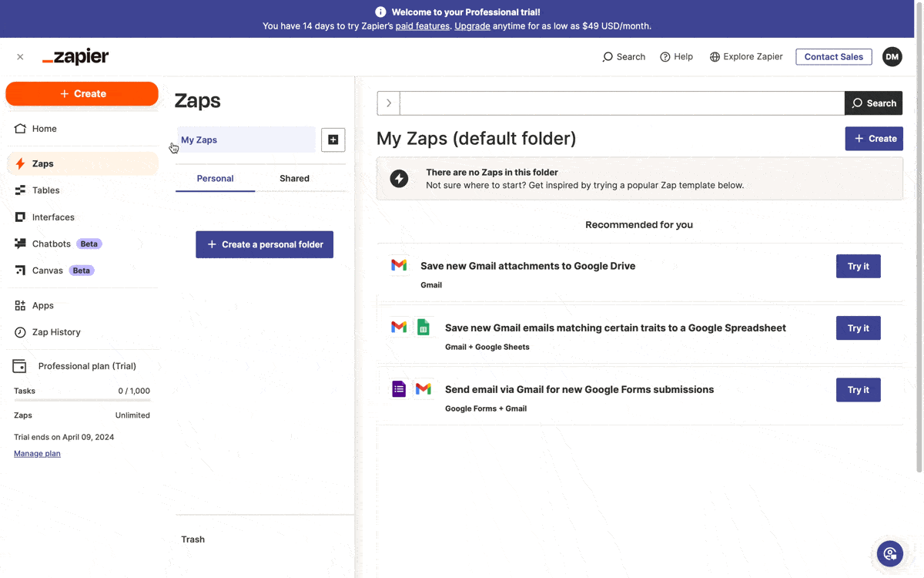Image resolution: width=924 pixels, height=578 pixels.
Task: Click the Contact Sales button
Action: click(833, 57)
